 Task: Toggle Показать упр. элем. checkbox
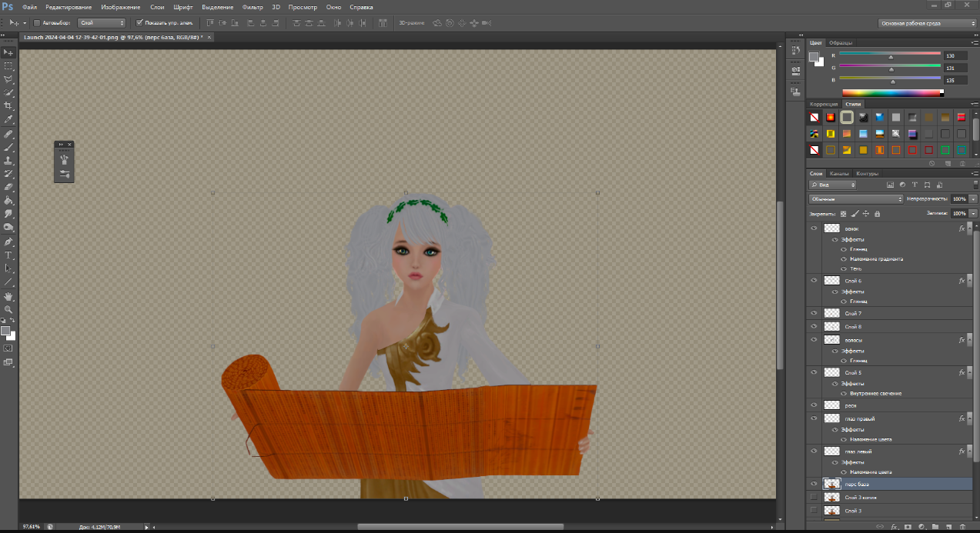click(x=139, y=23)
